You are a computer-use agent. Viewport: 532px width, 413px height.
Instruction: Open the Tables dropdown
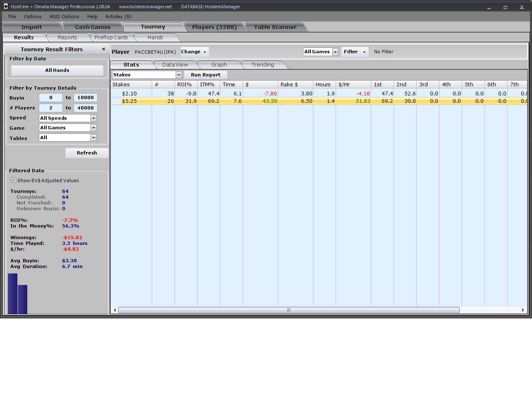(x=93, y=138)
